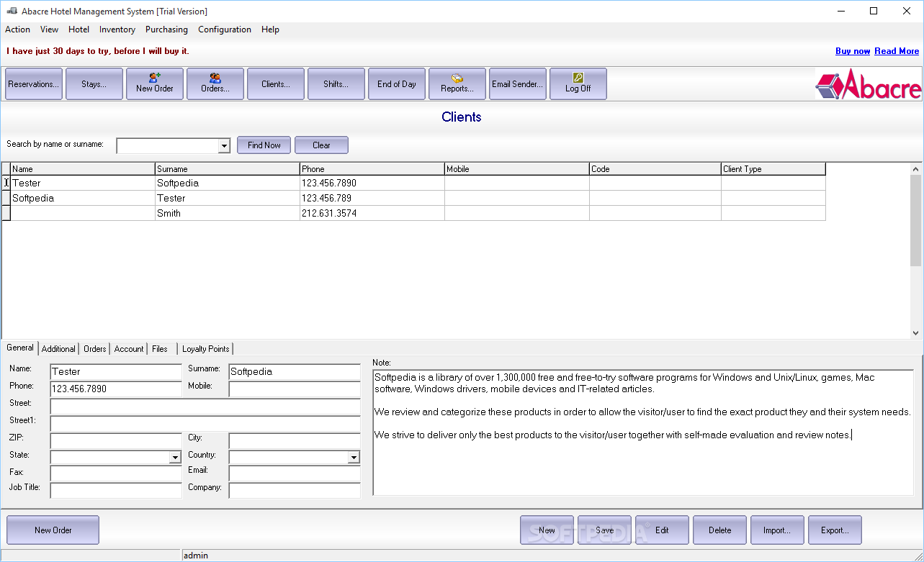This screenshot has width=924, height=562.
Task: Open the Orders toolbar button
Action: tap(215, 83)
